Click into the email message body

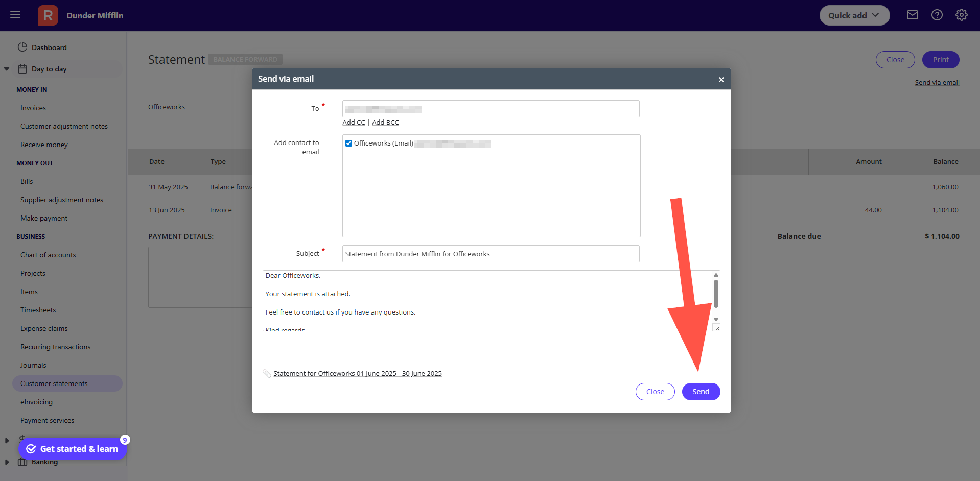pyautogui.click(x=487, y=301)
